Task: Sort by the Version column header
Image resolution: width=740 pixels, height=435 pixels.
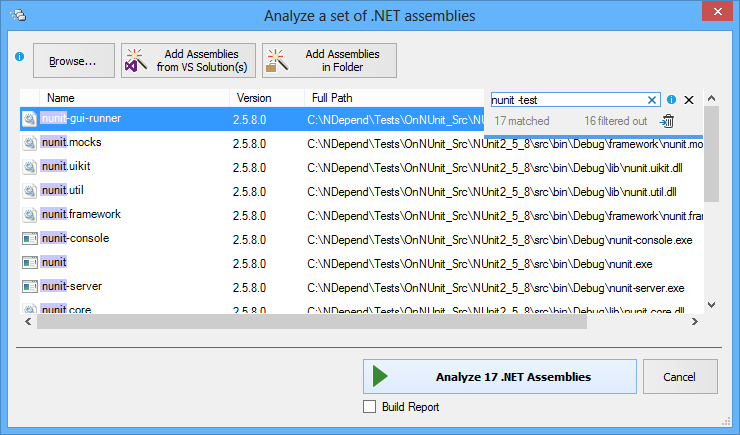Action: click(x=267, y=98)
